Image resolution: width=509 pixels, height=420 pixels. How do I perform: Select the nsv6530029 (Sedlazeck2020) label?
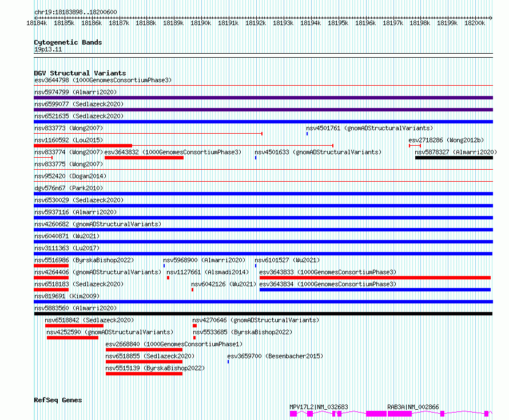(79, 200)
